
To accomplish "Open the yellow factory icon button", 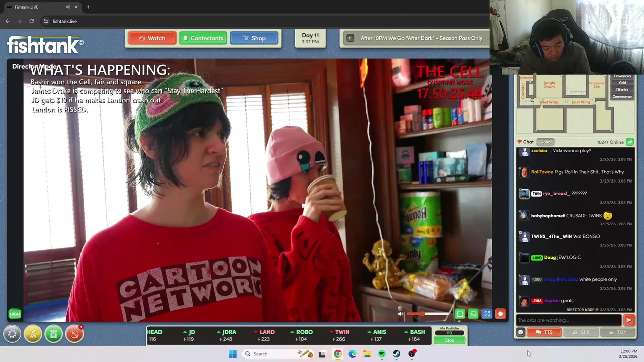I will click(x=33, y=334).
